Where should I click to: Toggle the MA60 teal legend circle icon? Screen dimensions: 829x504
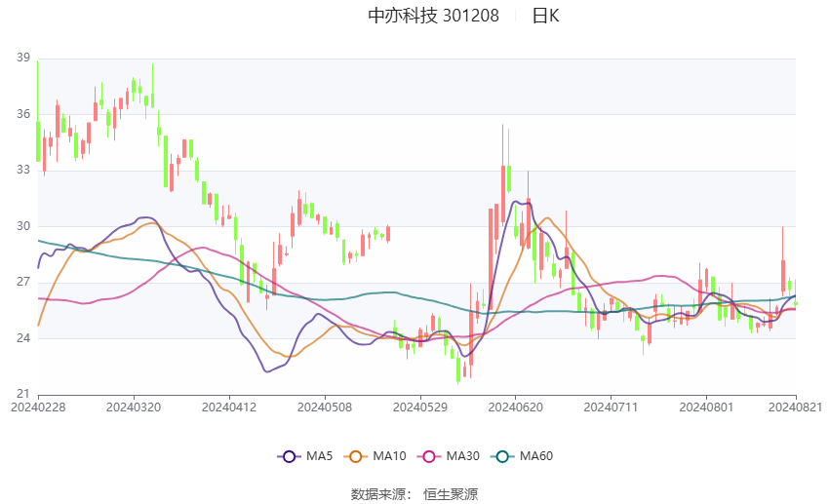pyautogui.click(x=502, y=456)
